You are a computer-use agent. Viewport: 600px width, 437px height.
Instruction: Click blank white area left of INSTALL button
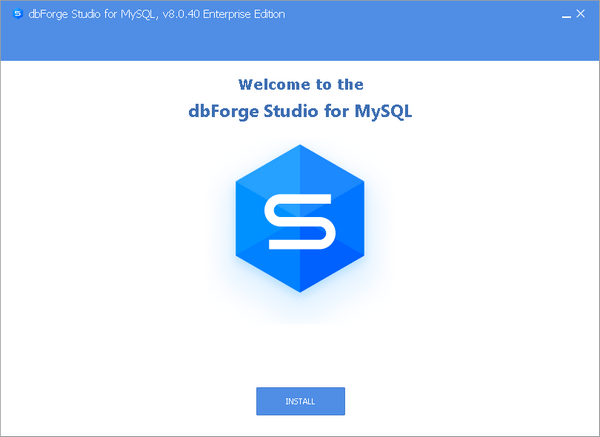click(130, 401)
